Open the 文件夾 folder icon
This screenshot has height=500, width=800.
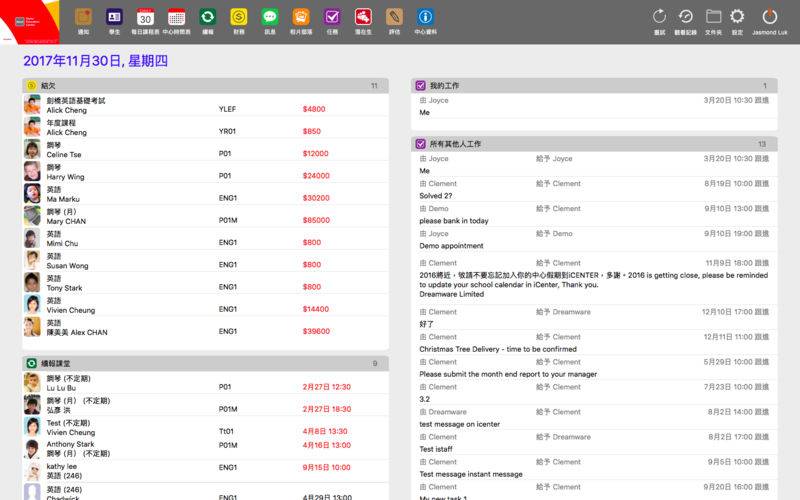click(713, 17)
